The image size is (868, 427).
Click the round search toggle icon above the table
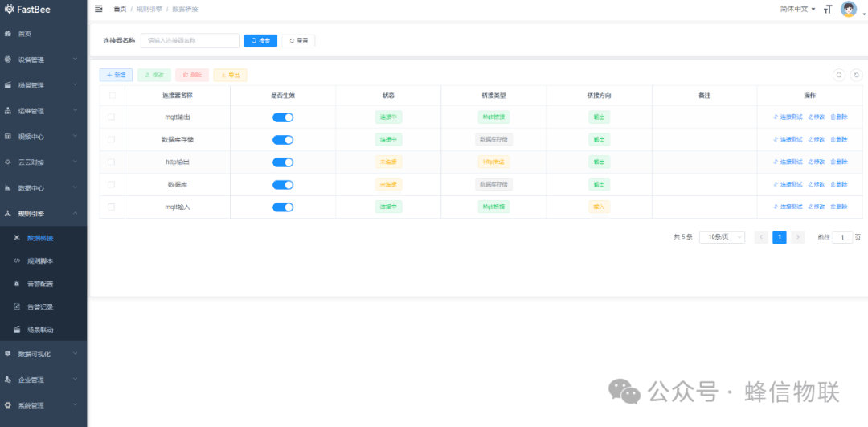point(839,75)
